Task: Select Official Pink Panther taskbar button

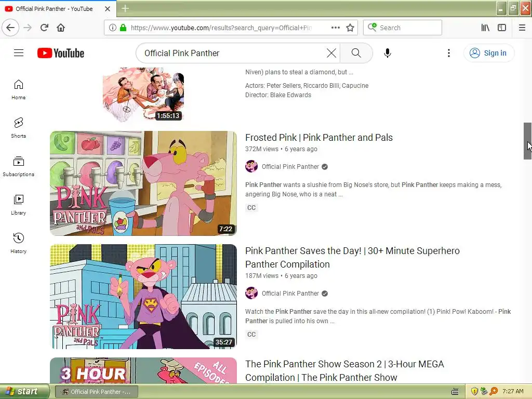Action: click(x=96, y=392)
